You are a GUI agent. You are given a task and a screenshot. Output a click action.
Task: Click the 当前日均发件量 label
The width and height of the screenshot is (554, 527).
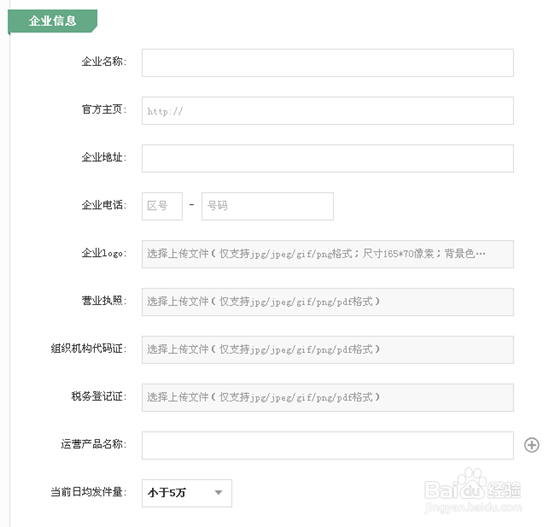(88, 492)
